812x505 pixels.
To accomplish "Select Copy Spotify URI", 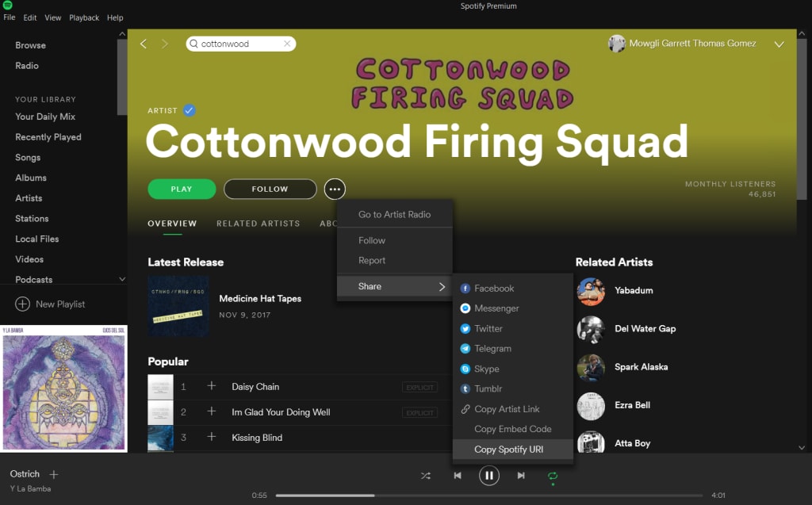I will click(x=513, y=449).
